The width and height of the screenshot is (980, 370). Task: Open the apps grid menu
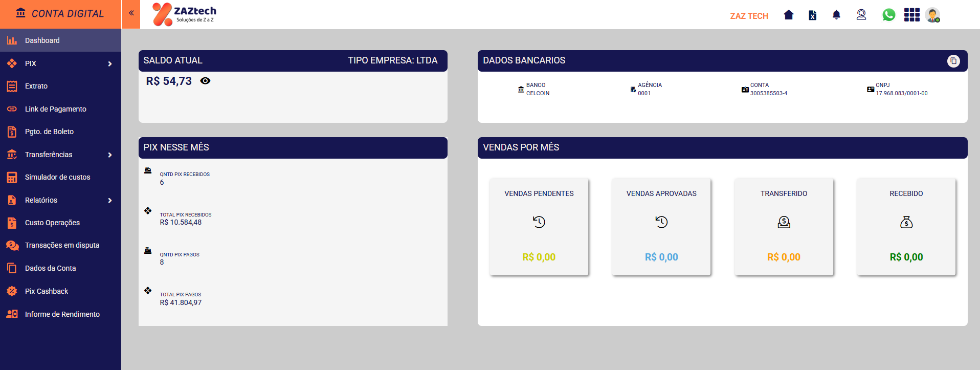(911, 15)
